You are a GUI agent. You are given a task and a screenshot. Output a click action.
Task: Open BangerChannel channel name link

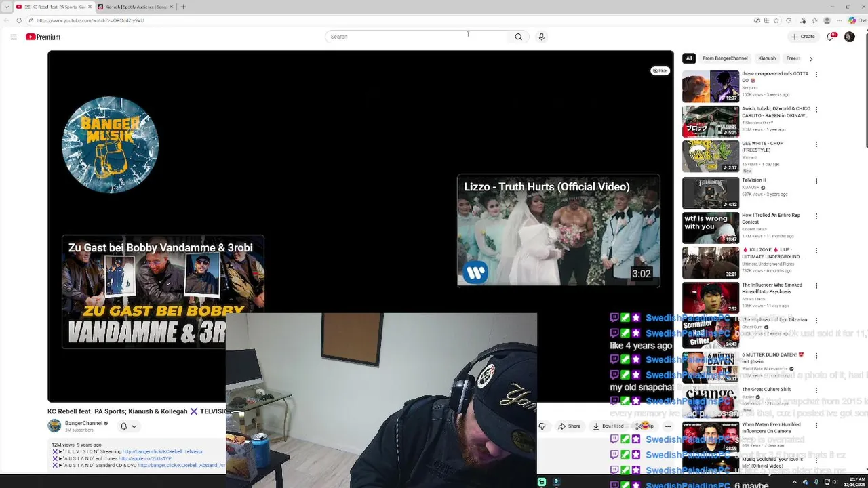click(x=83, y=423)
